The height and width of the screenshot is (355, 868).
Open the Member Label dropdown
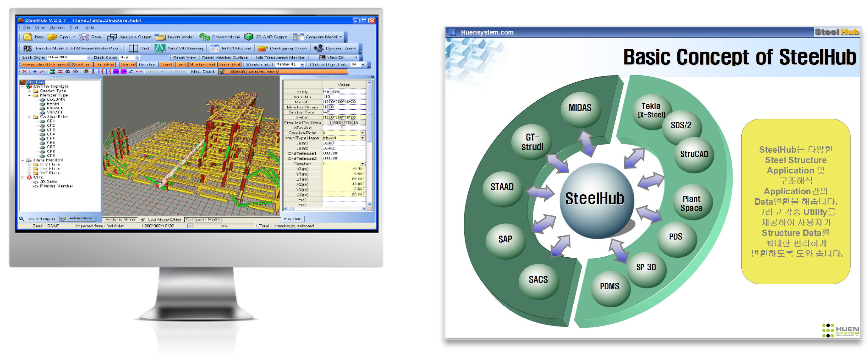(302, 64)
